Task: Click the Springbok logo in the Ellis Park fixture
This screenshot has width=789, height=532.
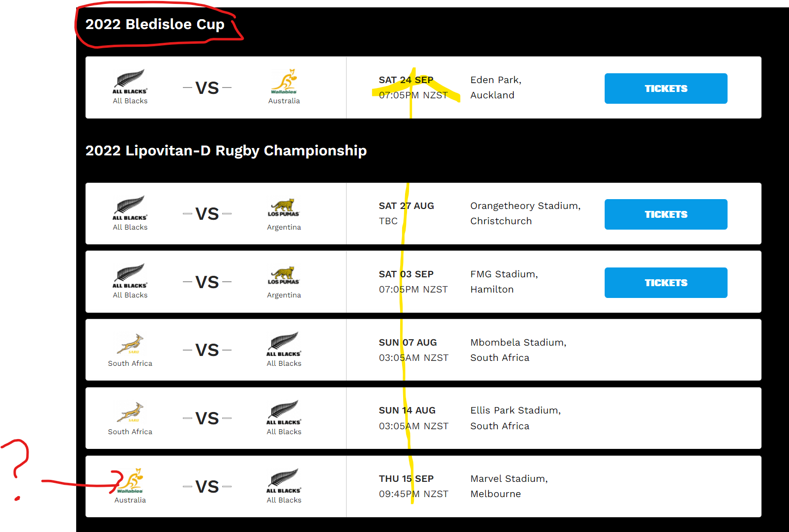Action: click(130, 412)
